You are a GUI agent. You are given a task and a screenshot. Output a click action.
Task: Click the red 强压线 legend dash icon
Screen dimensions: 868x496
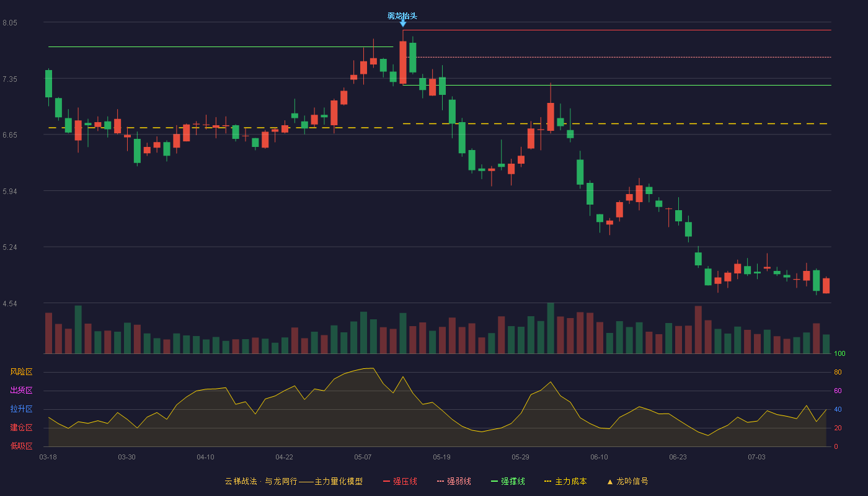click(x=387, y=481)
